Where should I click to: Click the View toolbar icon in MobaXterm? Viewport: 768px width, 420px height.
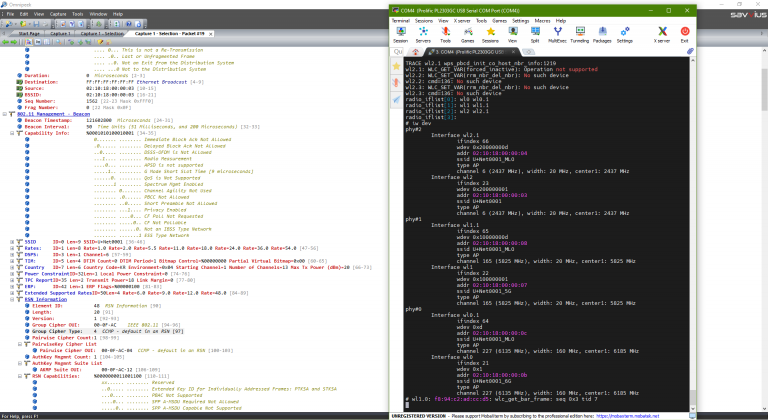tap(512, 35)
